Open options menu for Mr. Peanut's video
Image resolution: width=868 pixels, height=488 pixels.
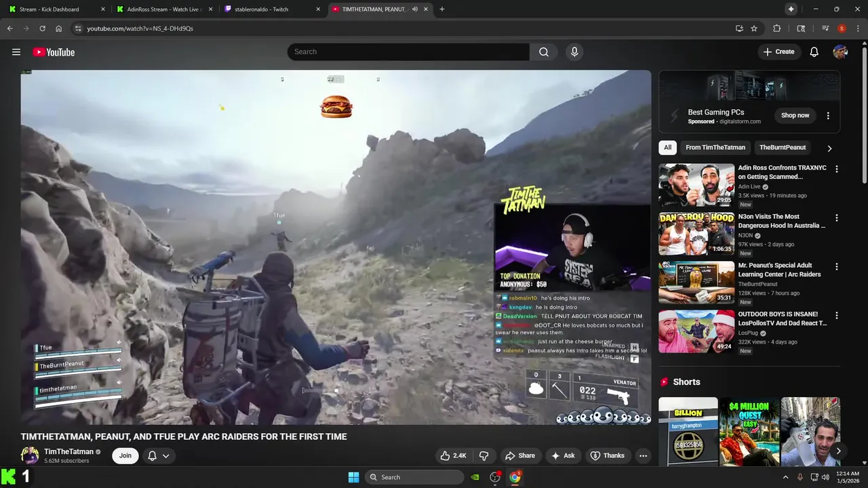coord(836,267)
